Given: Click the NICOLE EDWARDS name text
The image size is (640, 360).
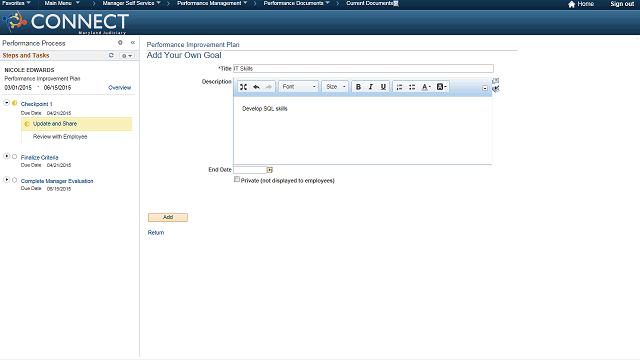Looking at the screenshot, I should [x=29, y=70].
